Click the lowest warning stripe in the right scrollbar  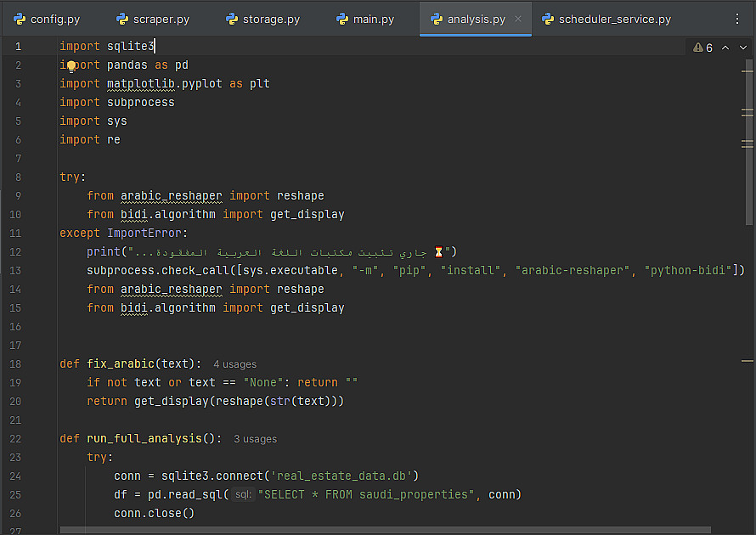pos(748,362)
